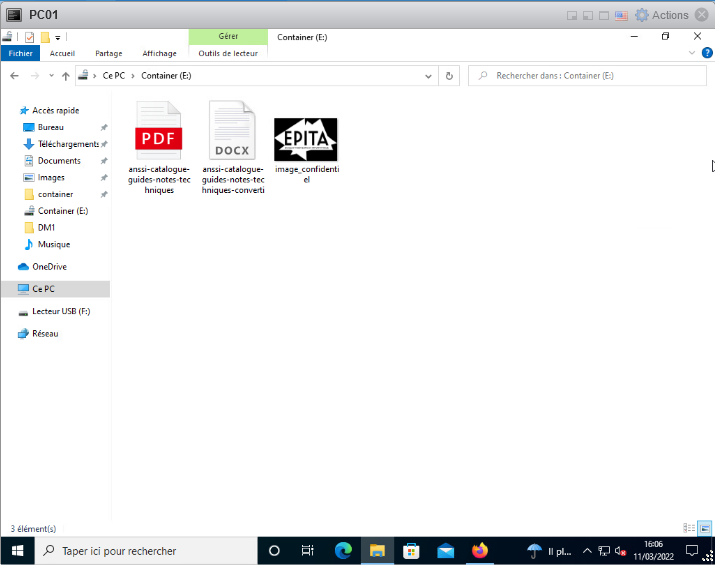Expand the ribbon with the chevron
This screenshot has width=715, height=565.
point(693,53)
